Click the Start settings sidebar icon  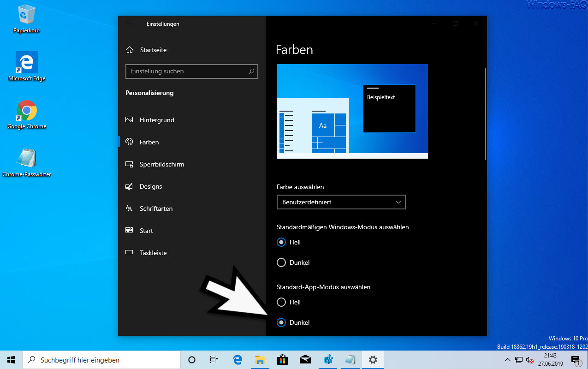pos(129,231)
